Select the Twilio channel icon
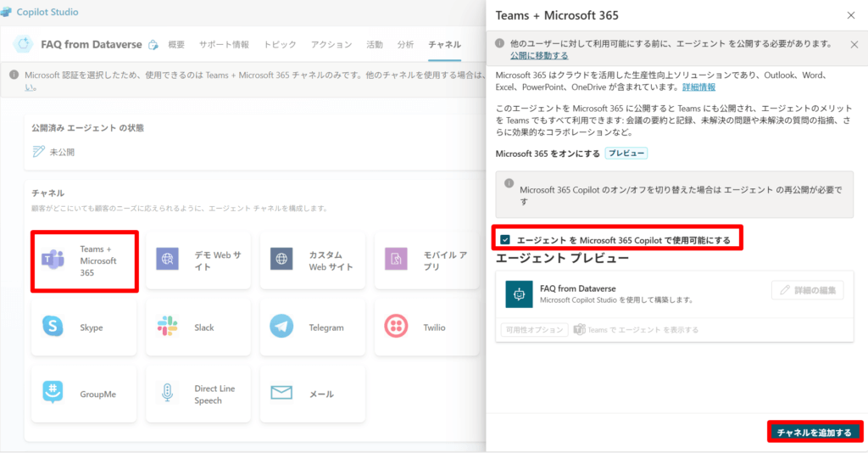Image resolution: width=868 pixels, height=453 pixels. [397, 327]
